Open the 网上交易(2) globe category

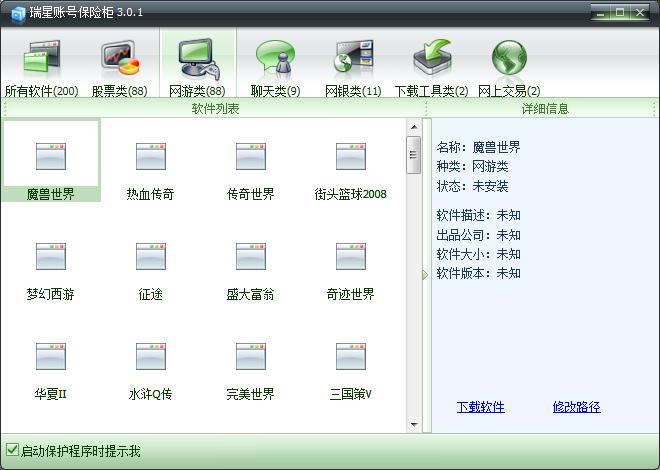[x=509, y=67]
